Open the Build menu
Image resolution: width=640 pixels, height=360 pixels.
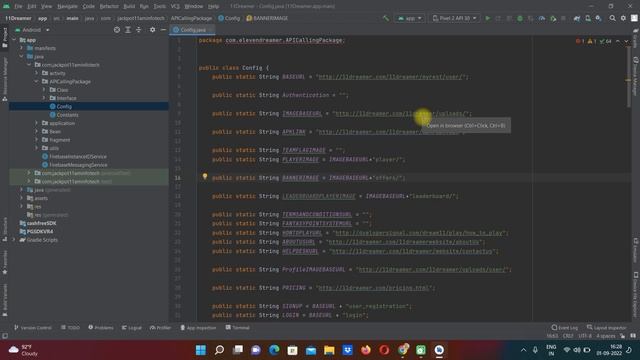129,6
